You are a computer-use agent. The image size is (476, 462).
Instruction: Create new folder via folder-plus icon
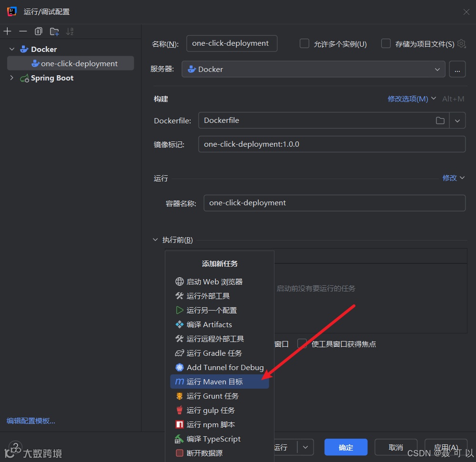coord(54,31)
